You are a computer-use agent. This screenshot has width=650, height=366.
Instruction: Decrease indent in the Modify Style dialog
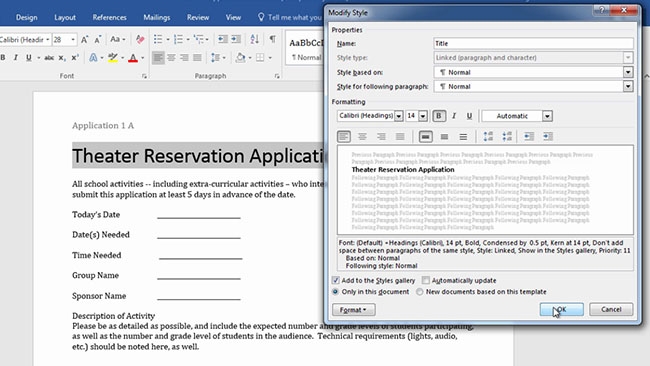pos(529,136)
